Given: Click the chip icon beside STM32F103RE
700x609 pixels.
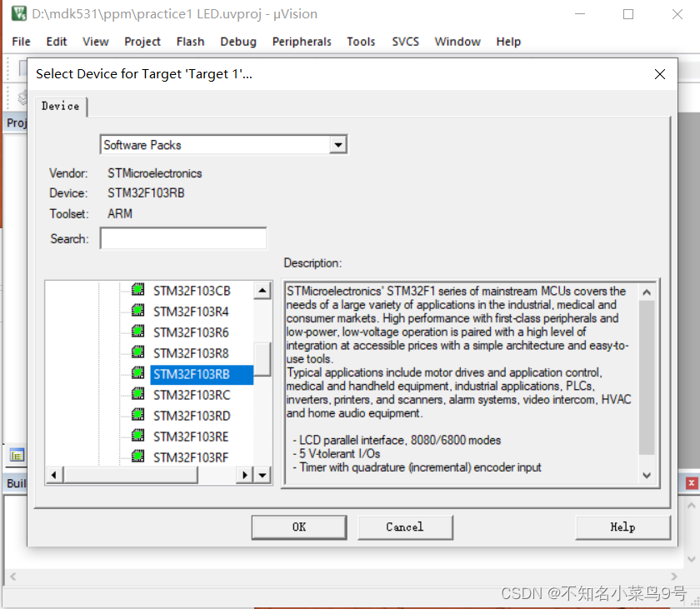Looking at the screenshot, I should (x=138, y=436).
